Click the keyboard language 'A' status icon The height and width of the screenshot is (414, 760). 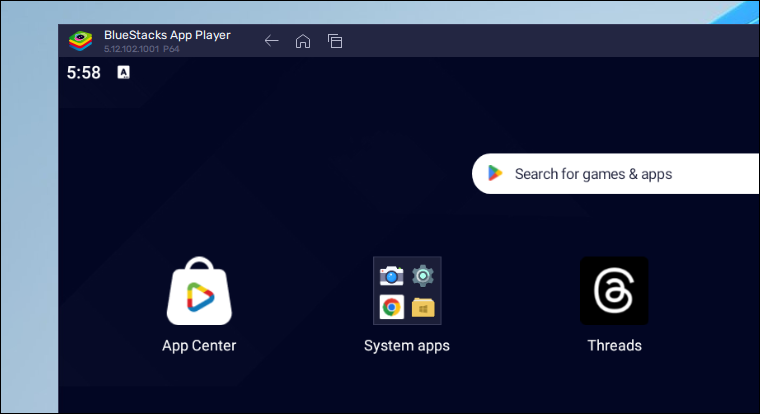(124, 72)
